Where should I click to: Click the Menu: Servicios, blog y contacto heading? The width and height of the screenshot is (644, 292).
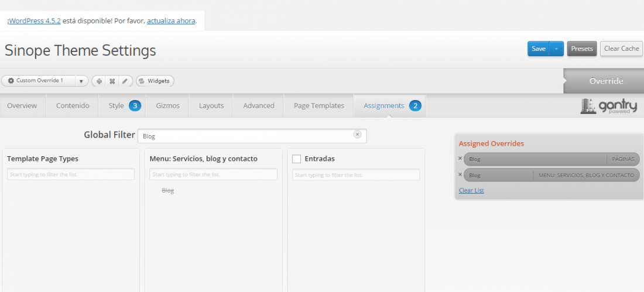(x=204, y=159)
